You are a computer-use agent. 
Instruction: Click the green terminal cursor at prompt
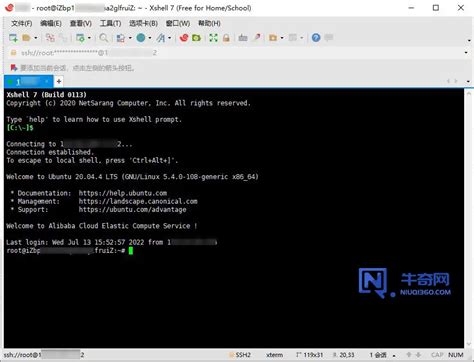click(x=131, y=251)
